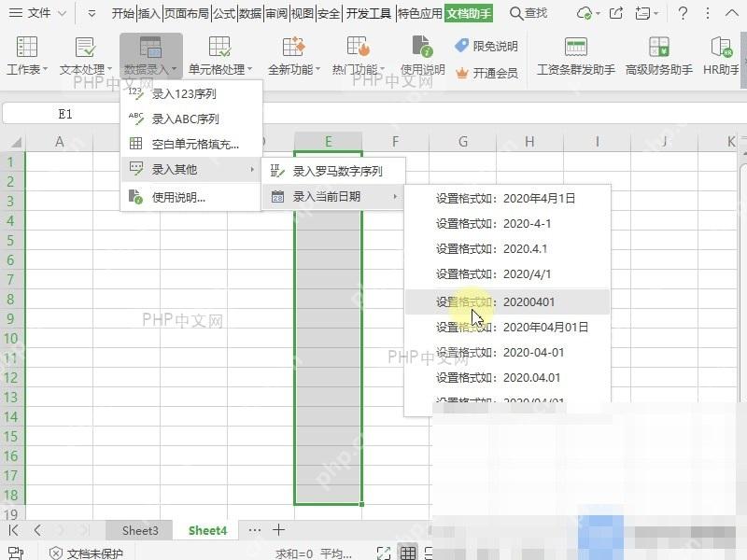The image size is (747, 560).
Task: Show more sheets via ellipsis button
Action: tap(255, 530)
